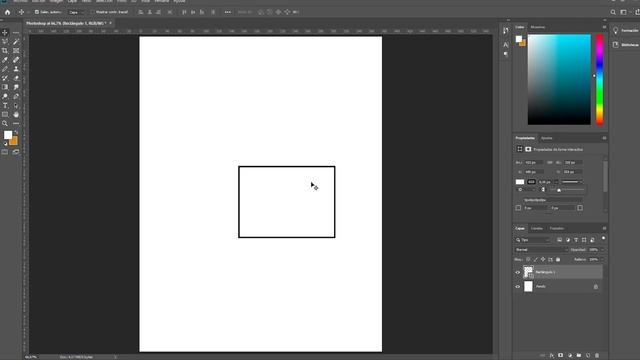Open the layer filter Tipo dropdown

tap(533, 240)
